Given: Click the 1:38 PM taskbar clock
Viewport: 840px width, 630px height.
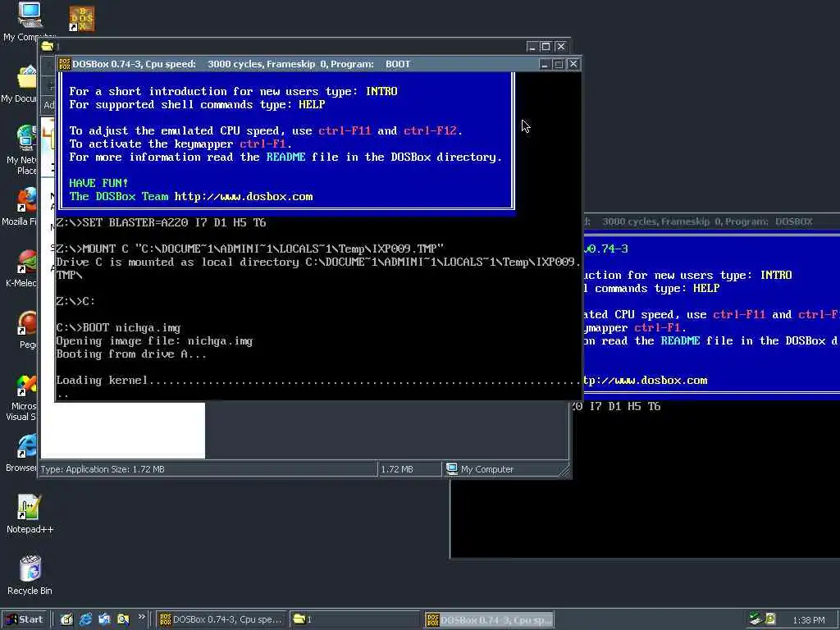Looking at the screenshot, I should pyautogui.click(x=809, y=620).
